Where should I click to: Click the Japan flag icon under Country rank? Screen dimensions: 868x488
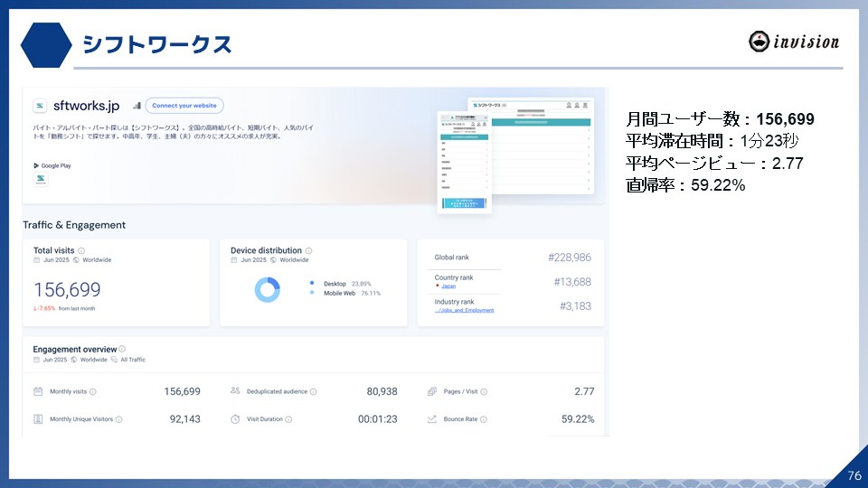click(438, 286)
